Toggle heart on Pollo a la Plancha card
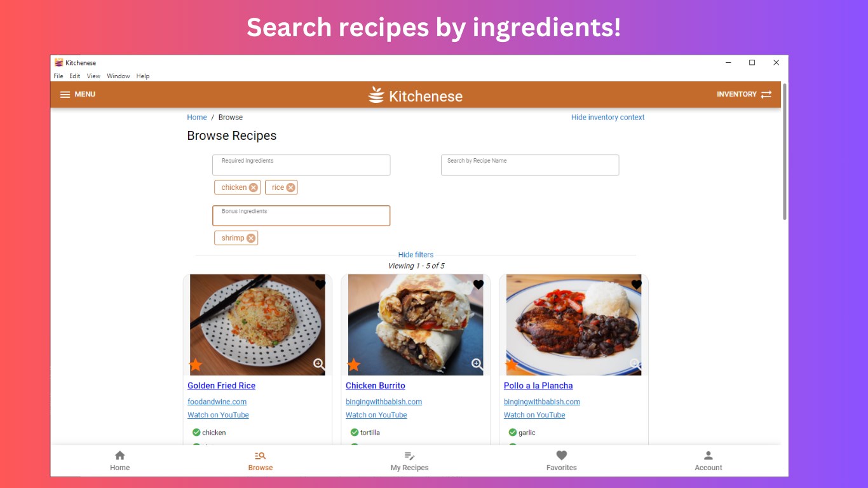 pos(637,285)
